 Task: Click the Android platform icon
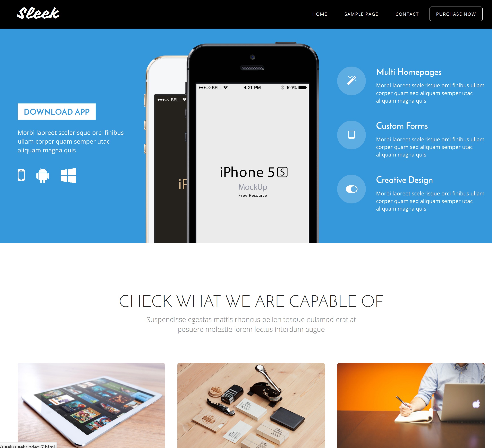(42, 175)
